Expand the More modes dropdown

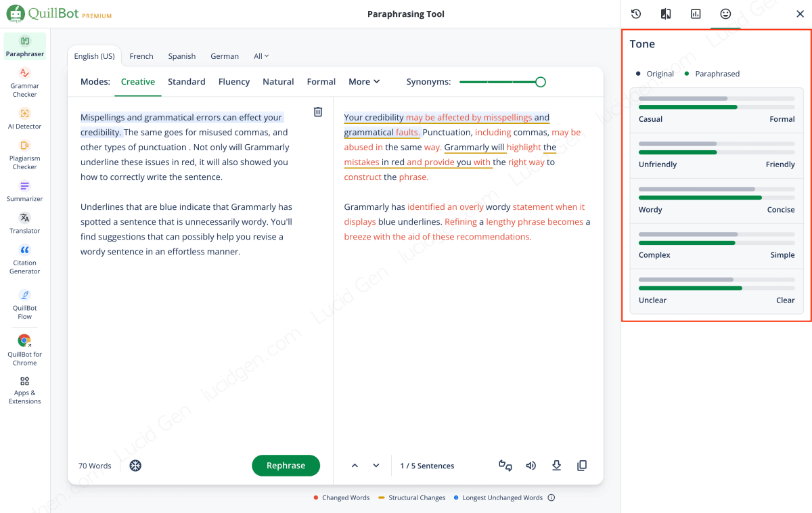pos(364,82)
